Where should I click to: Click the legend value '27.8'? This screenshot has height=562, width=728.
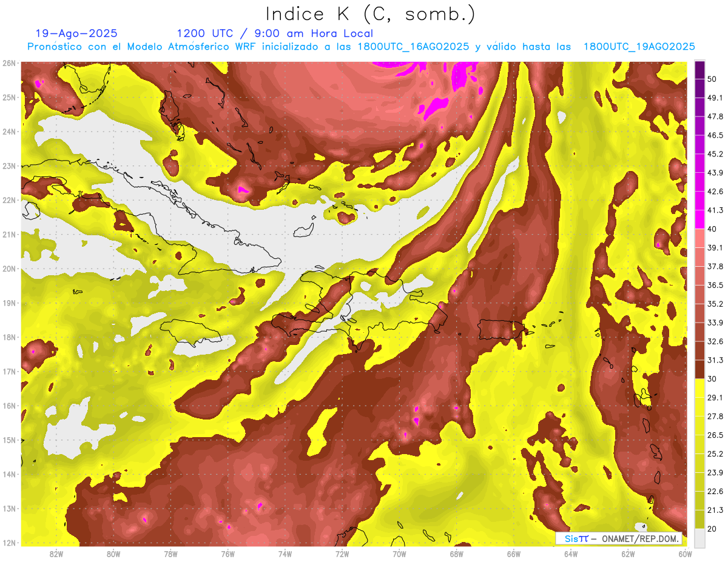[x=715, y=416]
